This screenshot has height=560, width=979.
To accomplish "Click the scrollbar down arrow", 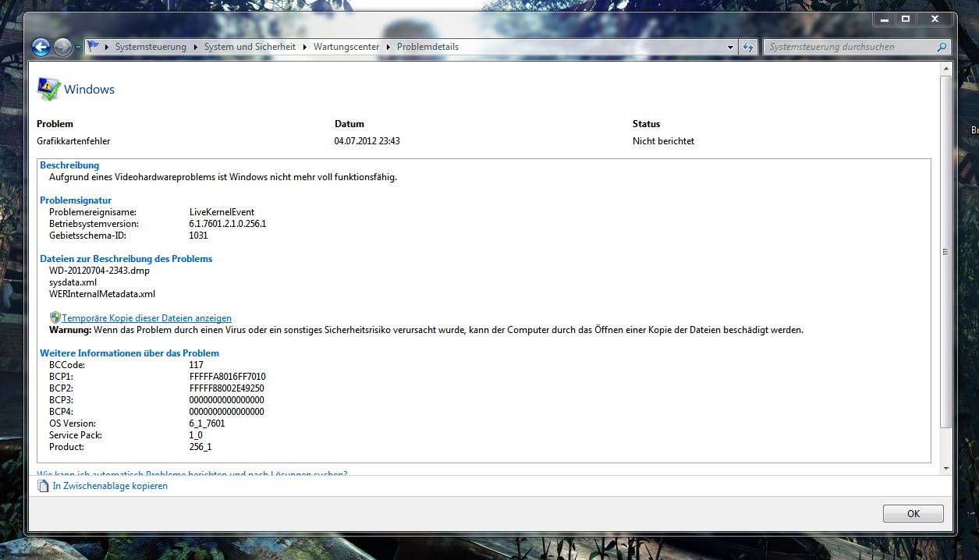I will coord(945,469).
